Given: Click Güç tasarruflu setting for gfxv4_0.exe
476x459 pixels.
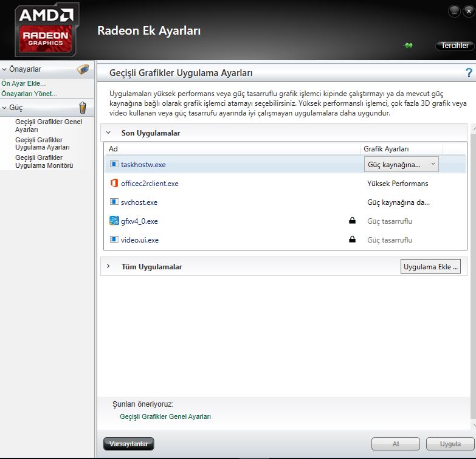Looking at the screenshot, I should coord(390,221).
